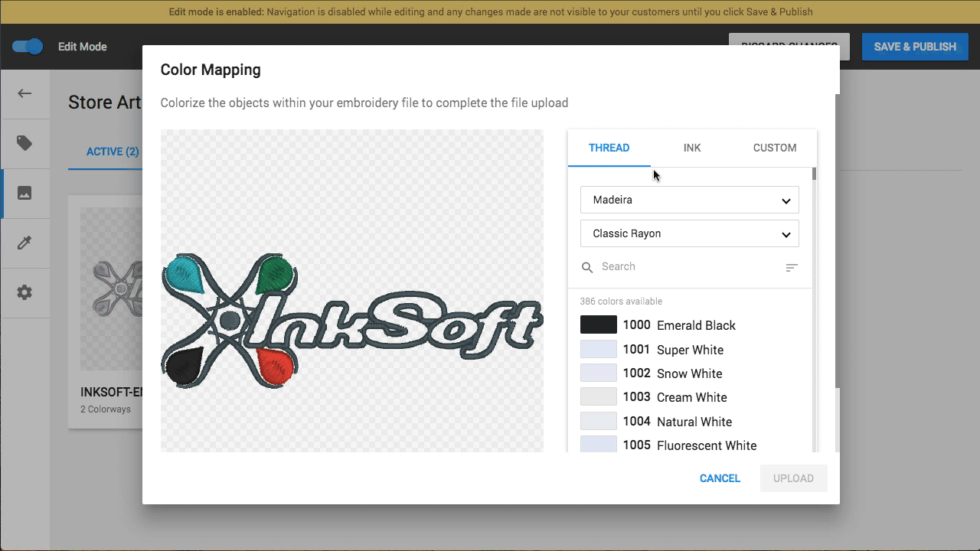This screenshot has height=551, width=980.
Task: Click the store art thumbnail behind the dialog
Action: point(112,289)
